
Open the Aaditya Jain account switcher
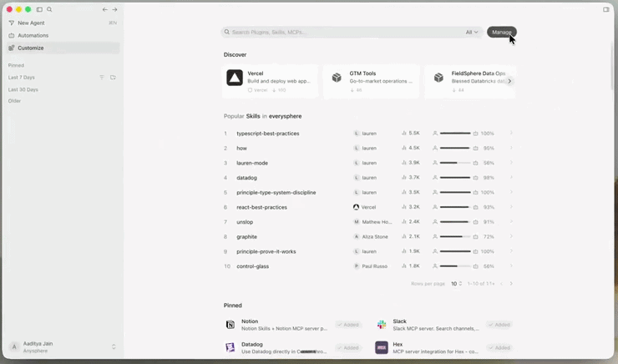(x=63, y=347)
